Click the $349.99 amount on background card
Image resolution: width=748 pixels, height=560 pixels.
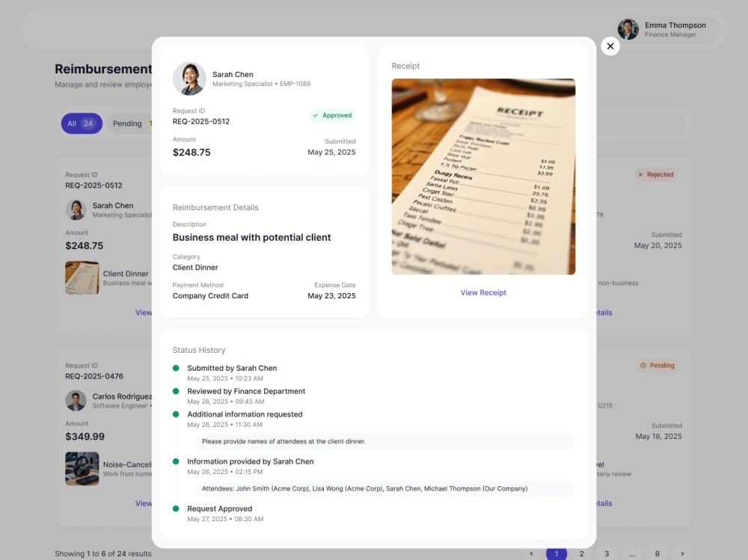click(x=85, y=437)
